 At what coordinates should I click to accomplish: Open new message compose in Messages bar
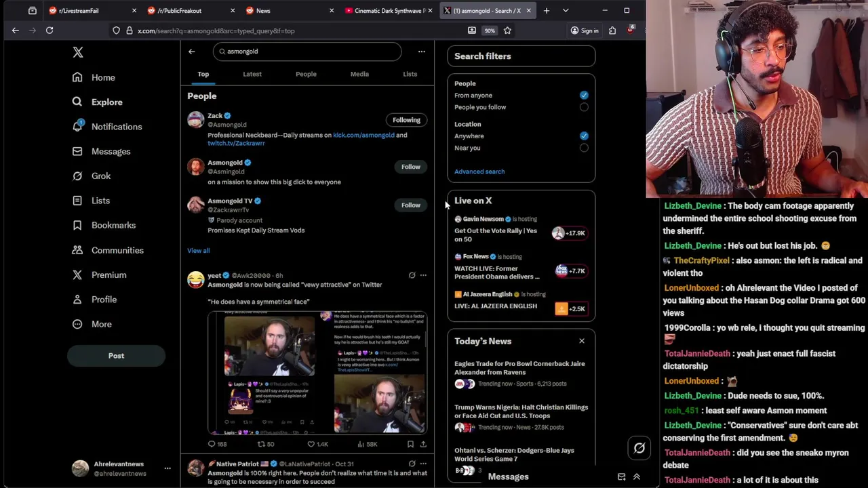pyautogui.click(x=621, y=476)
